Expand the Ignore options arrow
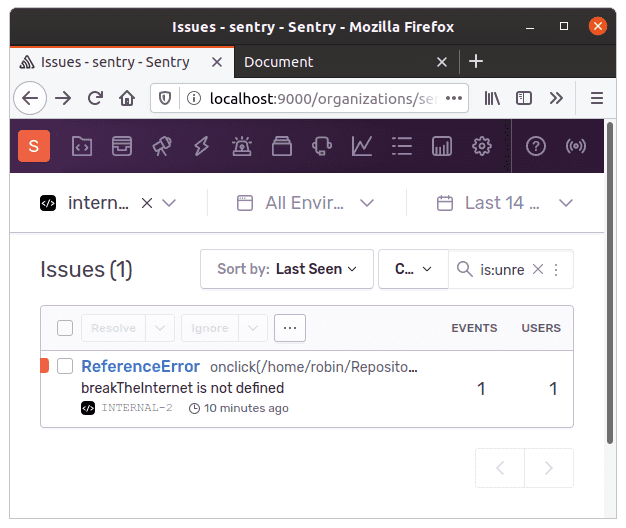Viewport: 626px width, 528px height. tap(253, 328)
